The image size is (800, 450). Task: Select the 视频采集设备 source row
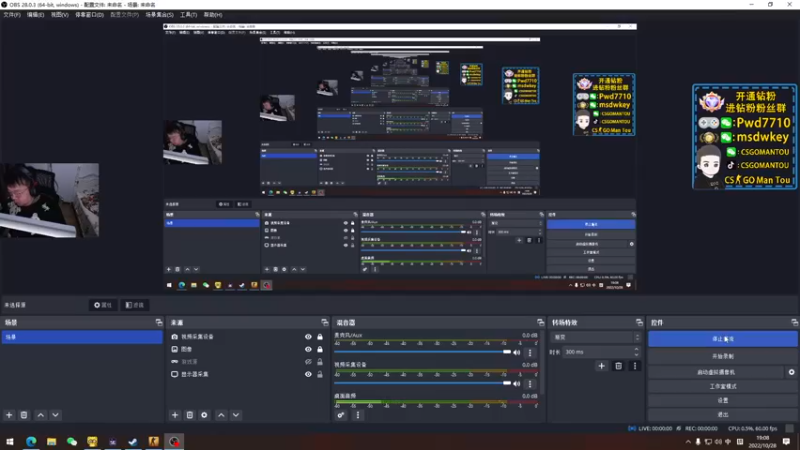(247, 337)
